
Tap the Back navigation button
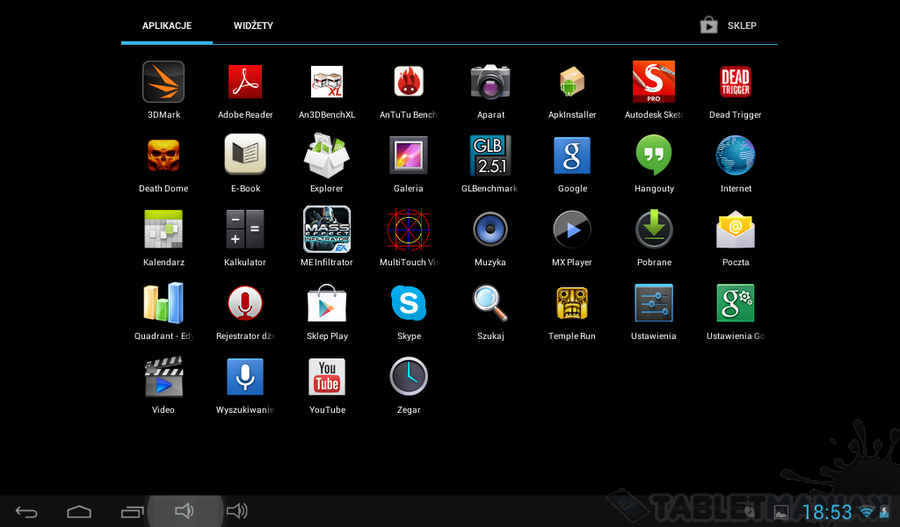pos(26,512)
